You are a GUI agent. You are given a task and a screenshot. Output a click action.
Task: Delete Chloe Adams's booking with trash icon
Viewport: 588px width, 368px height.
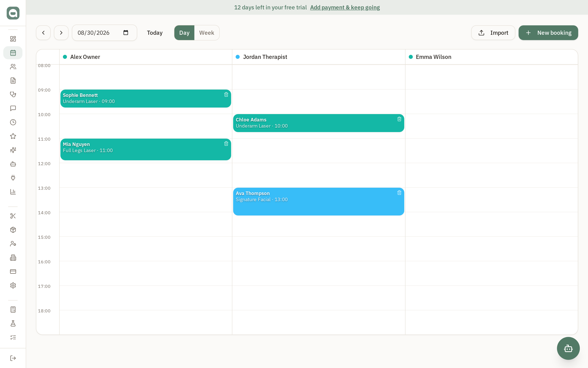(399, 119)
